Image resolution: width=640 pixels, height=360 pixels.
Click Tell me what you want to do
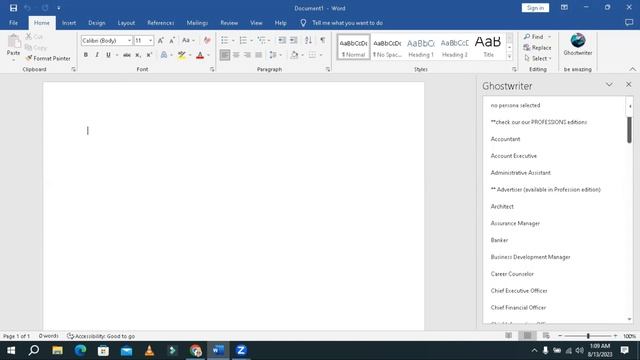pyautogui.click(x=347, y=23)
